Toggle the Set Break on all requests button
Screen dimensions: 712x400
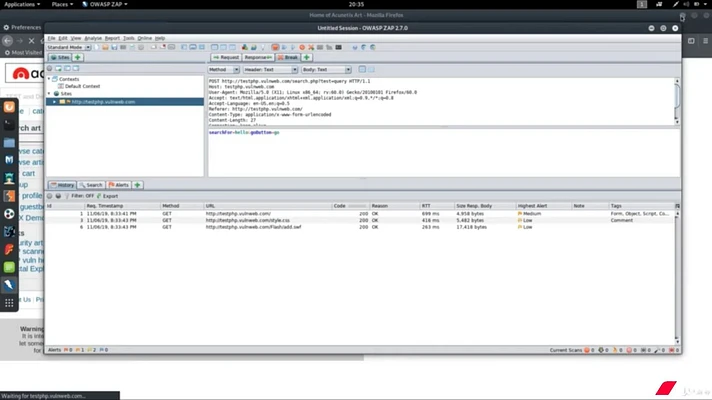click(x=275, y=47)
